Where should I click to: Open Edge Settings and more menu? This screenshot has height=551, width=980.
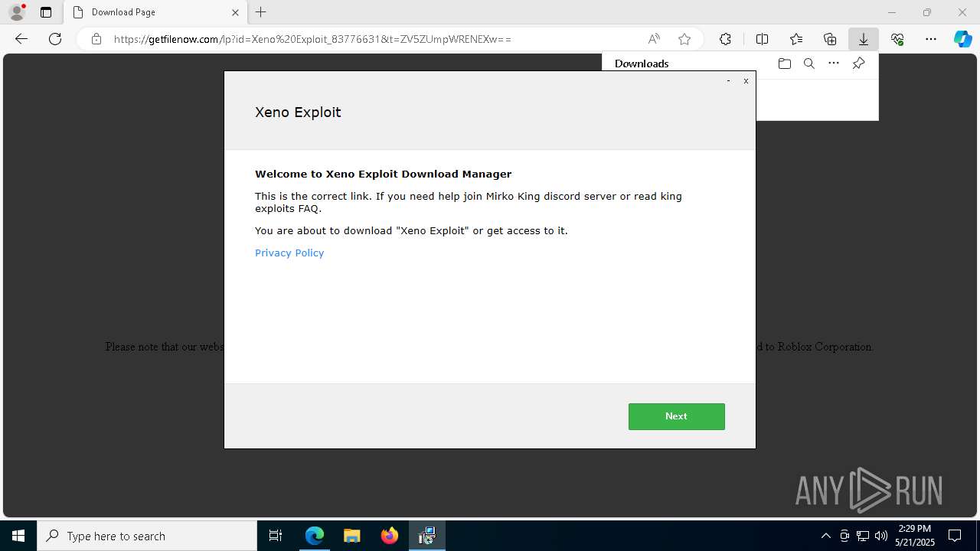pyautogui.click(x=931, y=39)
